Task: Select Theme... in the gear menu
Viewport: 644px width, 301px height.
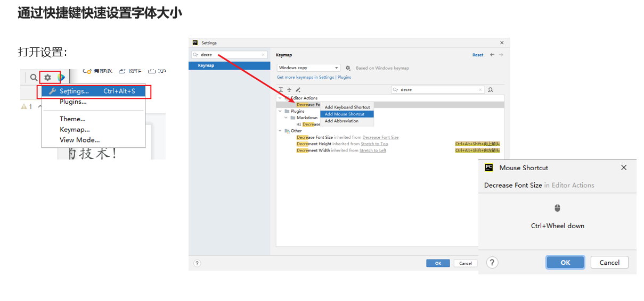Action: click(94, 119)
